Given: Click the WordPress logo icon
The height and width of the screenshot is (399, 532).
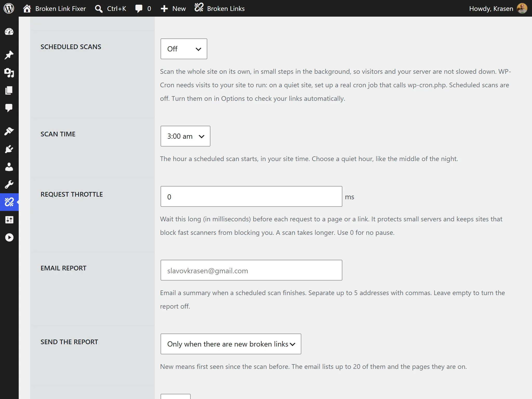Looking at the screenshot, I should tap(9, 8).
